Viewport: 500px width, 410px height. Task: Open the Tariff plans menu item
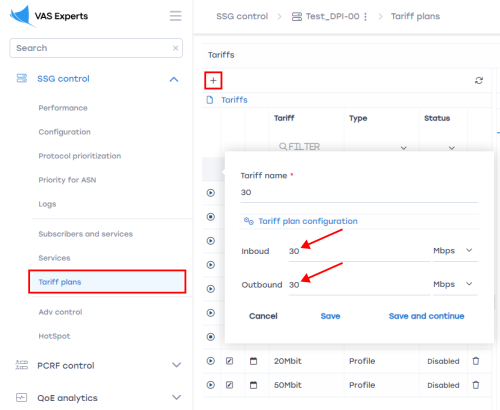coord(107,282)
